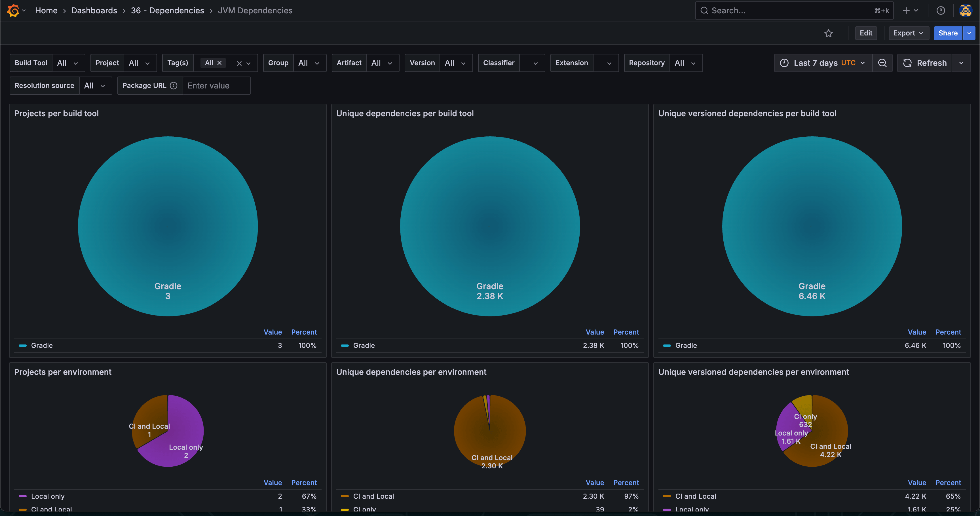Viewport: 980px width, 516px height.
Task: Zoom out the time range with magnifier icon
Action: (x=883, y=63)
